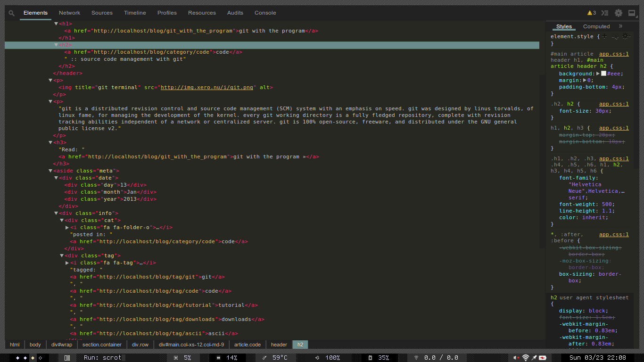Select header in the breadcrumb bar
Screen dimensions: 644x362
(279, 345)
